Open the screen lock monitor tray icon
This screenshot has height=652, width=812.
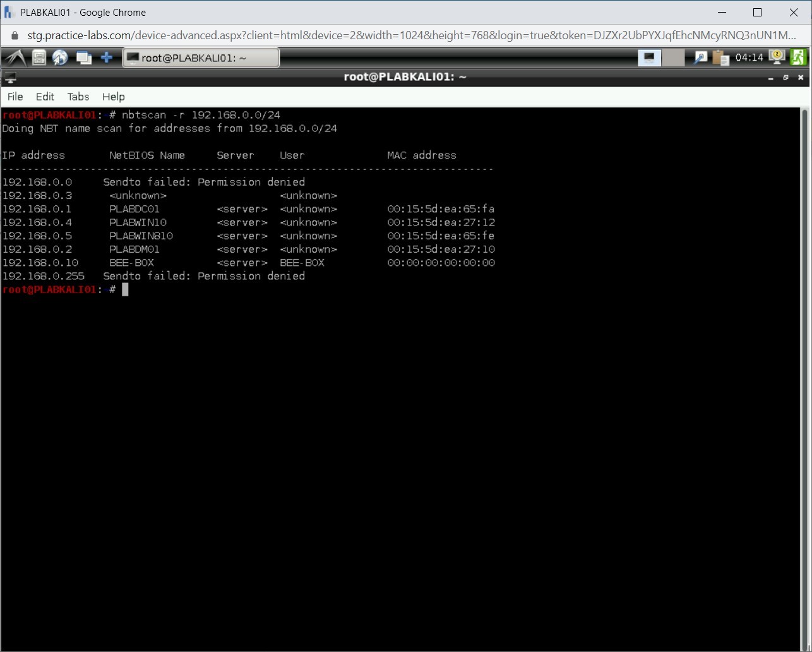pyautogui.click(x=777, y=57)
